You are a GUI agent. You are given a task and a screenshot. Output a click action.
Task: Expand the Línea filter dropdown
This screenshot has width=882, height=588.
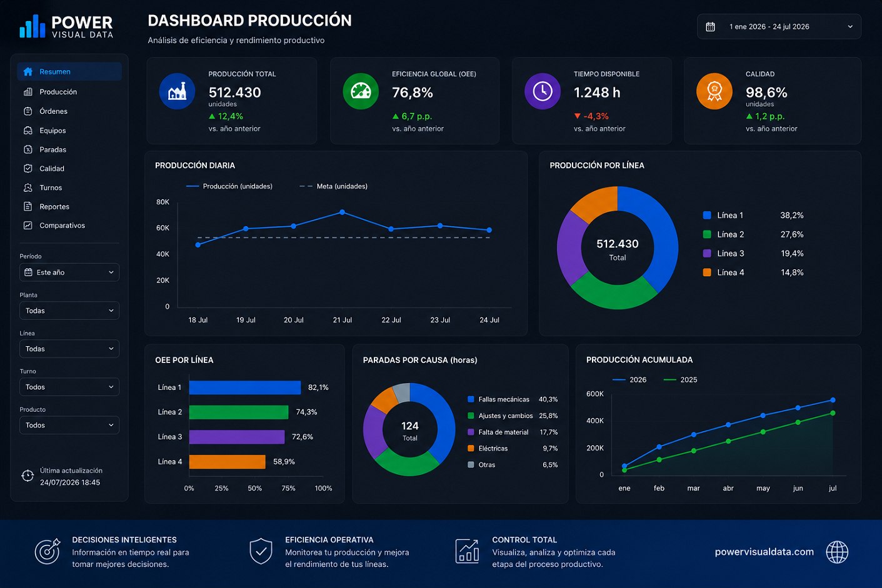(x=69, y=349)
